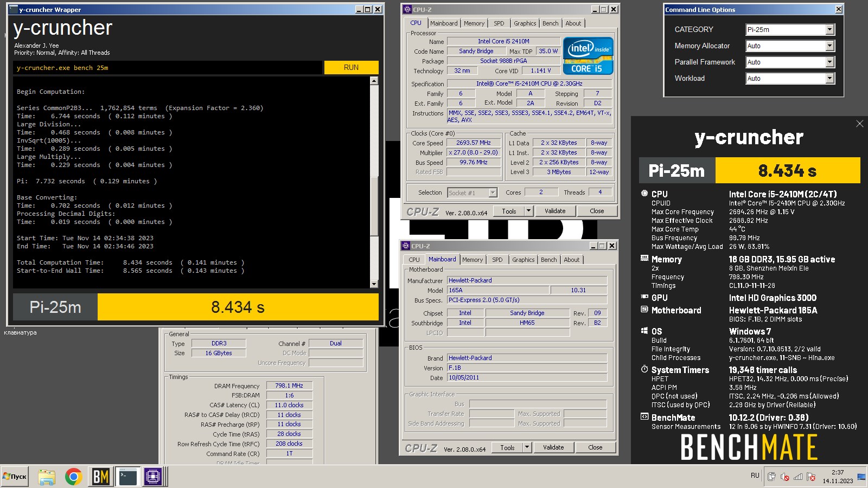This screenshot has height=488, width=868.
Task: Click the upper CPU-Z title bar icon
Action: [407, 9]
